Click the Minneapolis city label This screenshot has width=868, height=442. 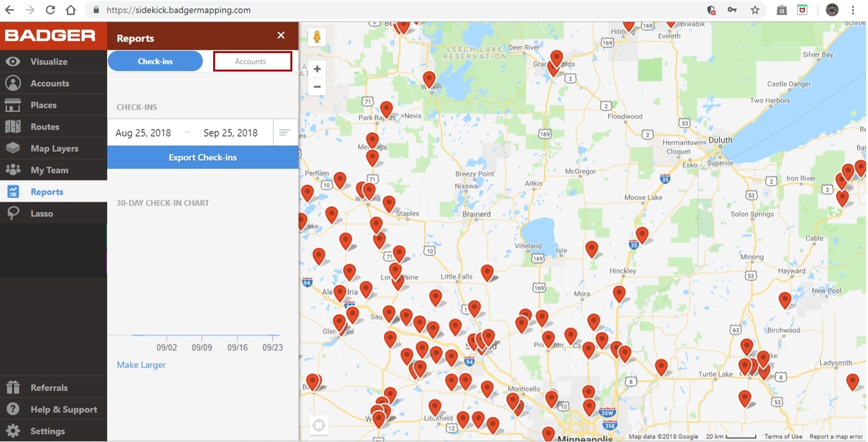585,438
